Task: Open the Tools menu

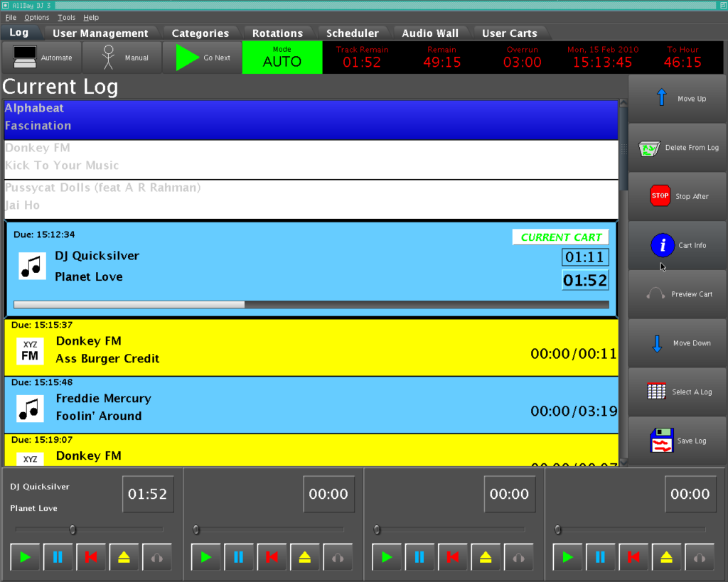Action: pyautogui.click(x=66, y=17)
